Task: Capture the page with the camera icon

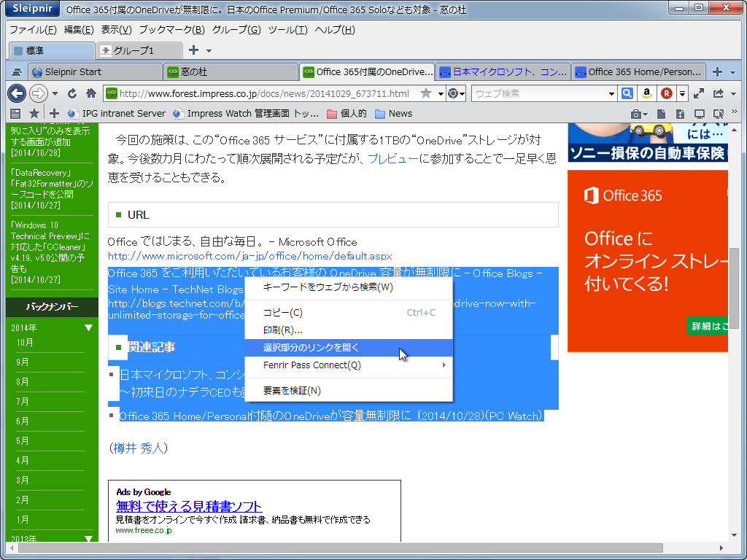Action: (x=636, y=114)
